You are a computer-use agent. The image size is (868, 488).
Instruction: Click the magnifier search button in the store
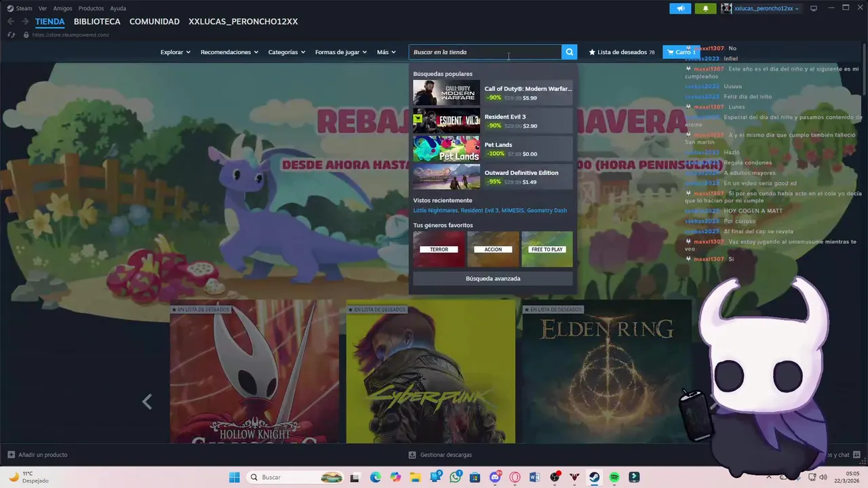coord(570,52)
